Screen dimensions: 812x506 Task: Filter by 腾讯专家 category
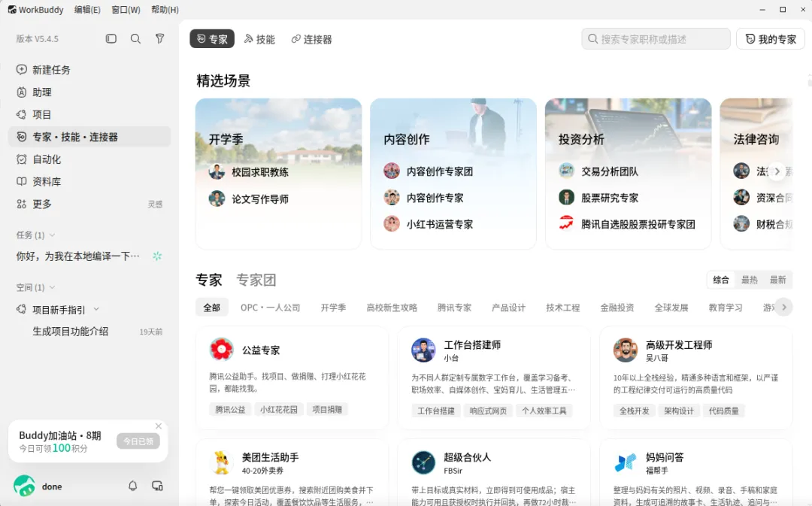pyautogui.click(x=454, y=308)
